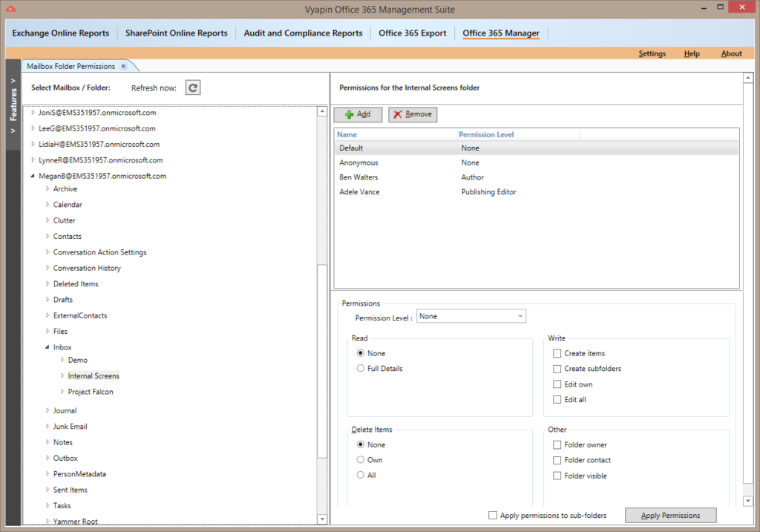Check the Create items checkbox
This screenshot has width=760, height=532.
tap(557, 353)
